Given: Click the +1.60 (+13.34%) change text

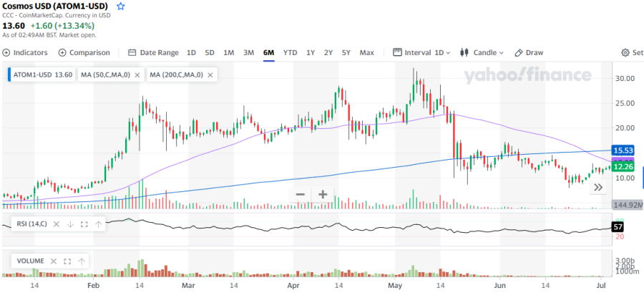Looking at the screenshot, I should (x=62, y=26).
